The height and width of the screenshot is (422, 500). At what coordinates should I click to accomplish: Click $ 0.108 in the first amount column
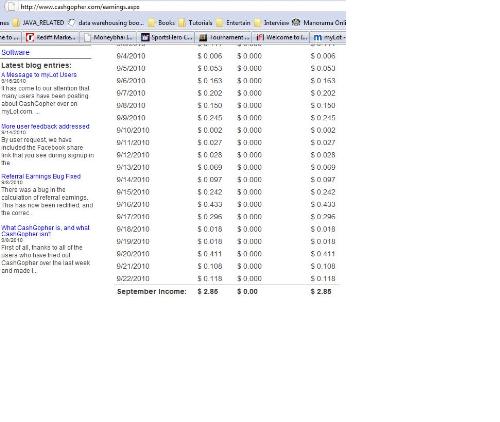point(210,266)
